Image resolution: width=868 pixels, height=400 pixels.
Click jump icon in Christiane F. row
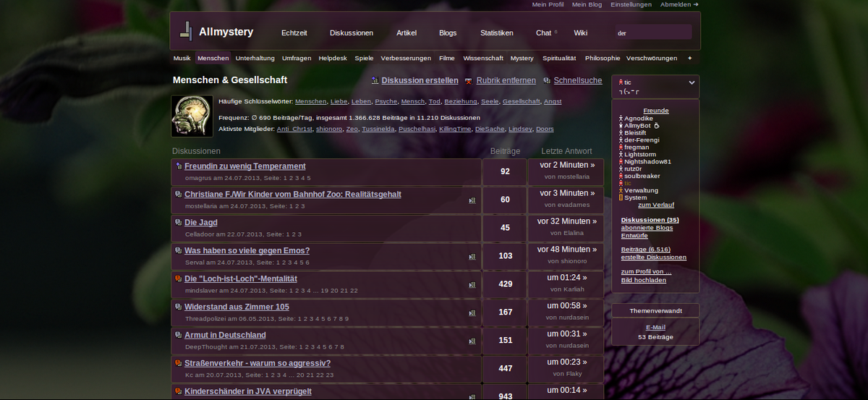click(x=472, y=200)
